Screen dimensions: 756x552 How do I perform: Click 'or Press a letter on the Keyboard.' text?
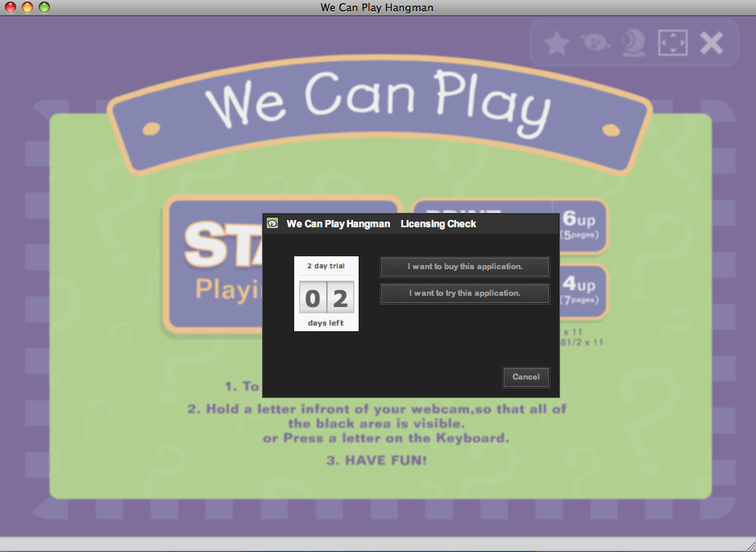coord(386,438)
